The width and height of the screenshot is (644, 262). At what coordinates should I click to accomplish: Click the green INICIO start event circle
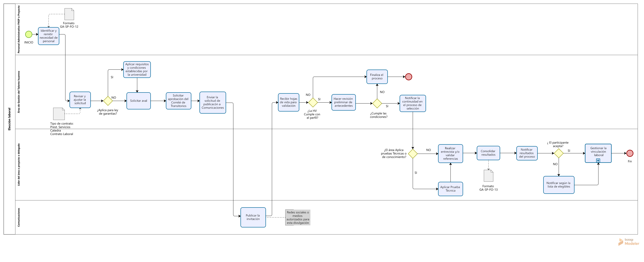pyautogui.click(x=29, y=34)
